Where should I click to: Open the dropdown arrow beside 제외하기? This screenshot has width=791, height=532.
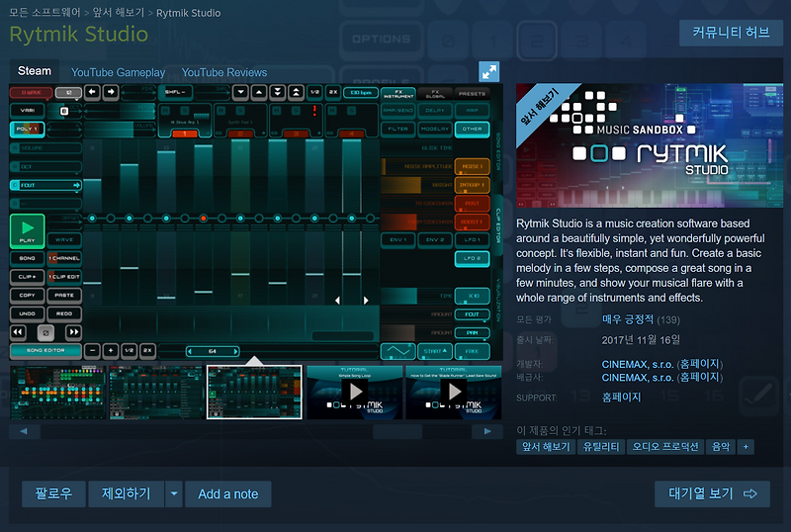coord(174,493)
